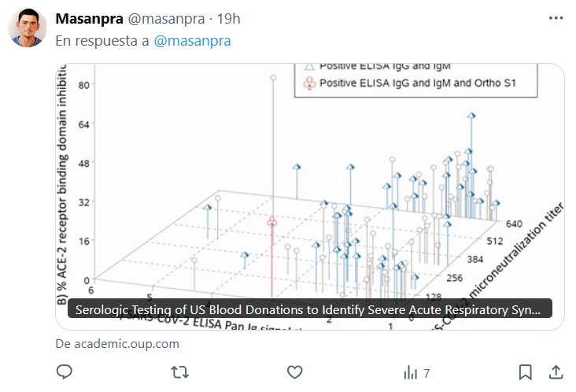This screenshot has width=576, height=392.
Task: Open the three-dot more options menu
Action: [x=555, y=18]
